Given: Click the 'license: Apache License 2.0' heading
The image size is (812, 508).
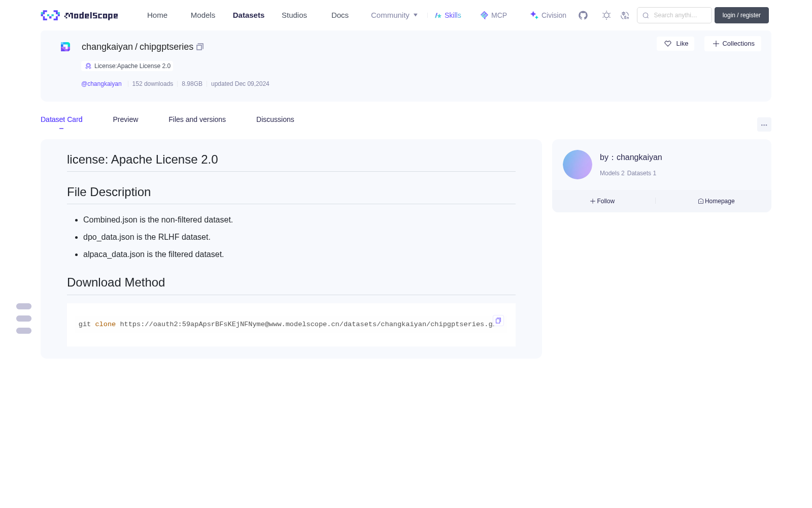Looking at the screenshot, I should coord(142,160).
